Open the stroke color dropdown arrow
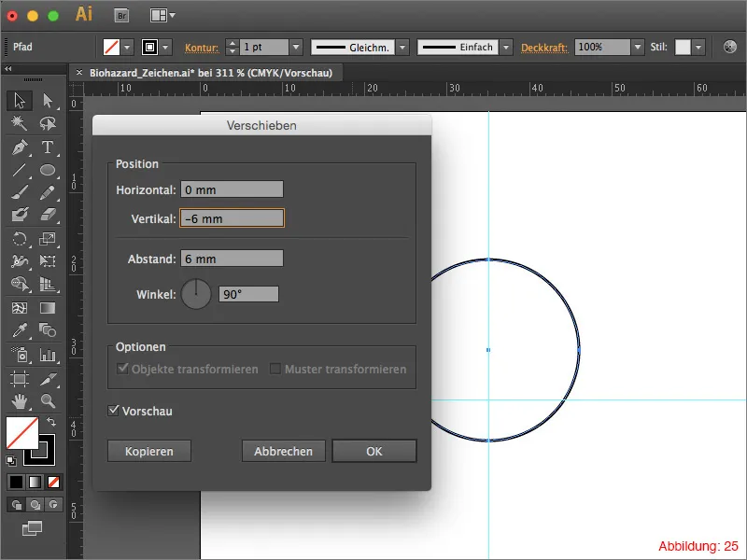This screenshot has height=560, width=747. 165,48
